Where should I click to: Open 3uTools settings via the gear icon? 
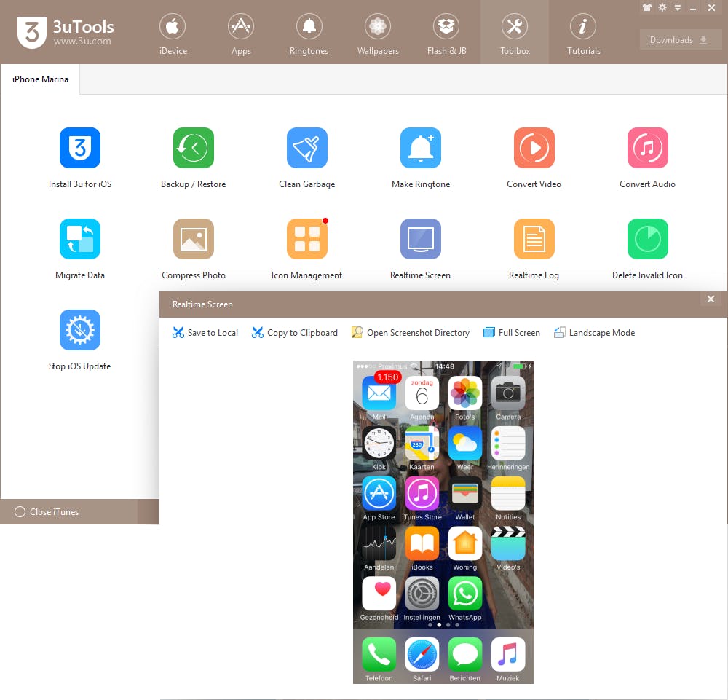[x=662, y=8]
